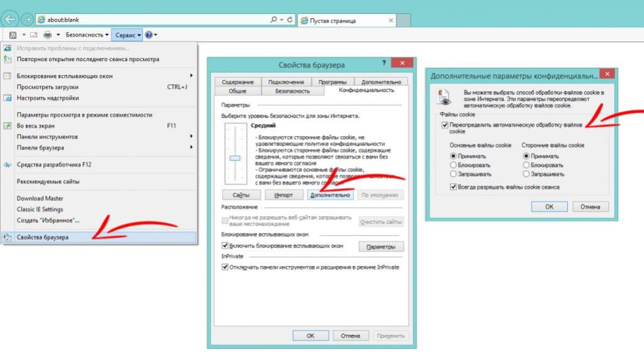Click the Дополнительно button under the slider
Screen dimensions: 644x362
pyautogui.click(x=330, y=195)
